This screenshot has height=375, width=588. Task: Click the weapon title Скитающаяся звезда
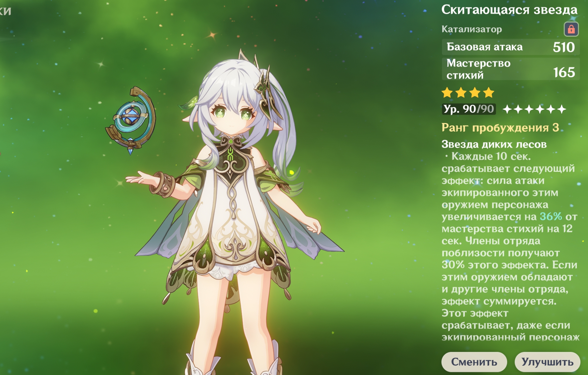point(509,10)
